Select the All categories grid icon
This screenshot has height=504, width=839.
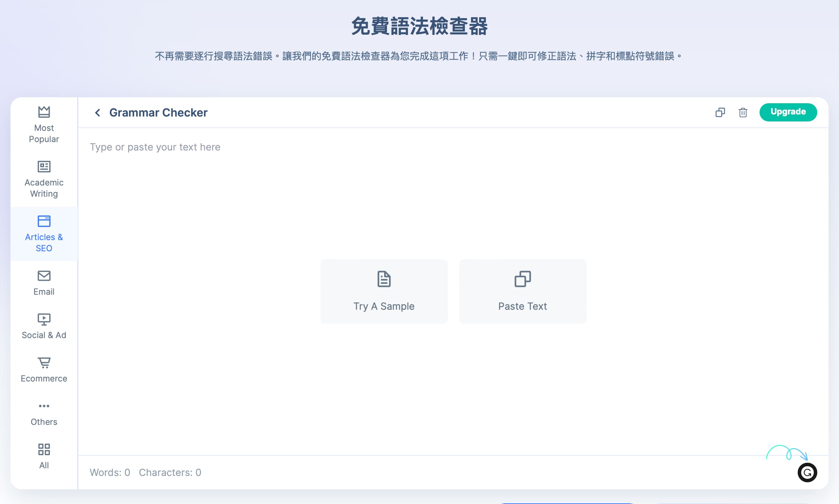point(44,449)
